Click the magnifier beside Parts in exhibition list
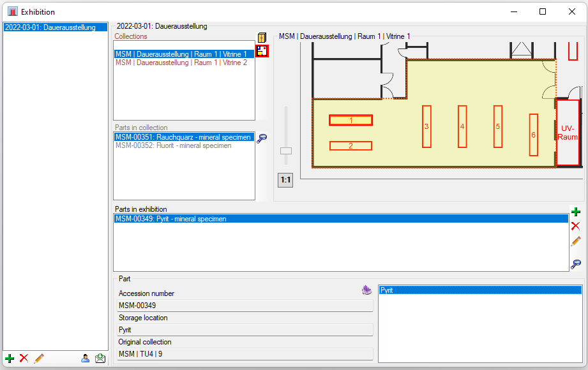 click(576, 264)
